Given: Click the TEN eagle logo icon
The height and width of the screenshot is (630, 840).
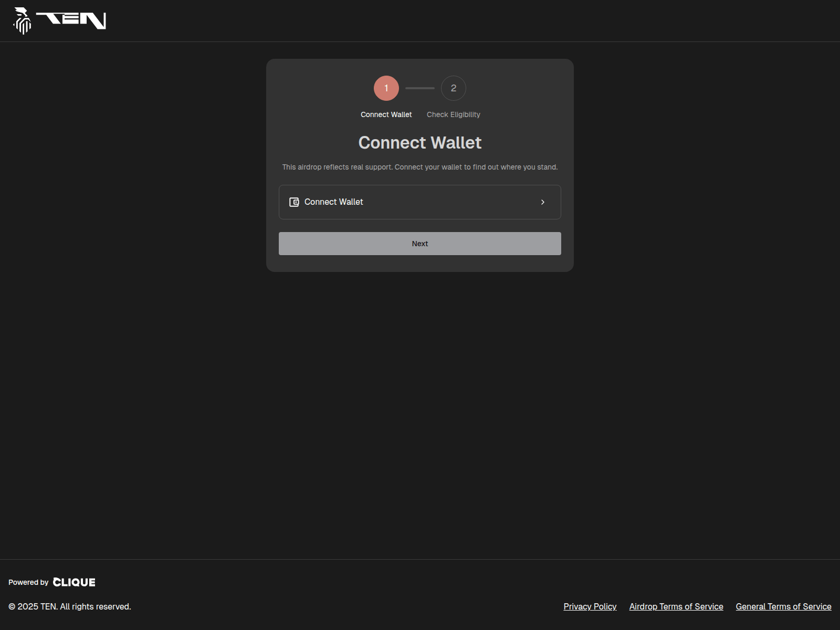Looking at the screenshot, I should (22, 20).
